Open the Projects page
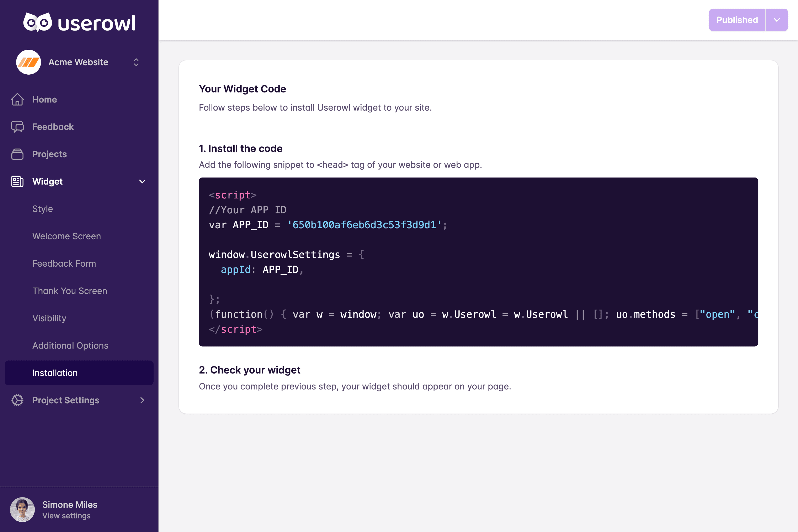The image size is (798, 532). (49, 154)
